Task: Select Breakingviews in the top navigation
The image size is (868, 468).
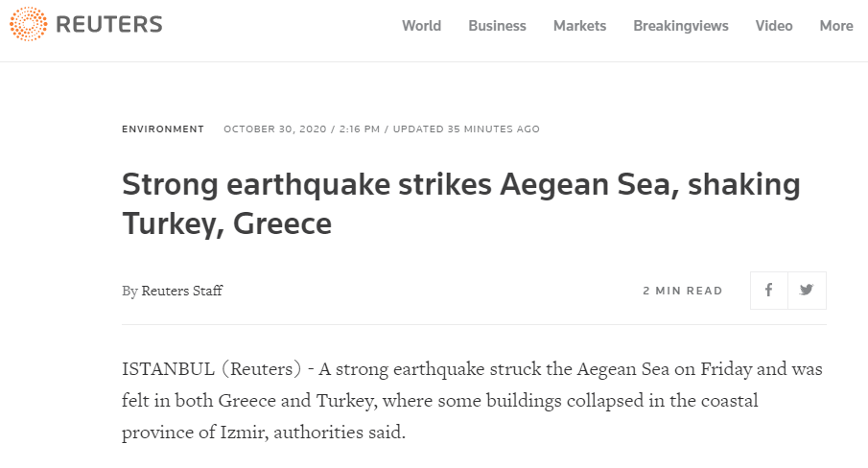Action: coord(681,26)
